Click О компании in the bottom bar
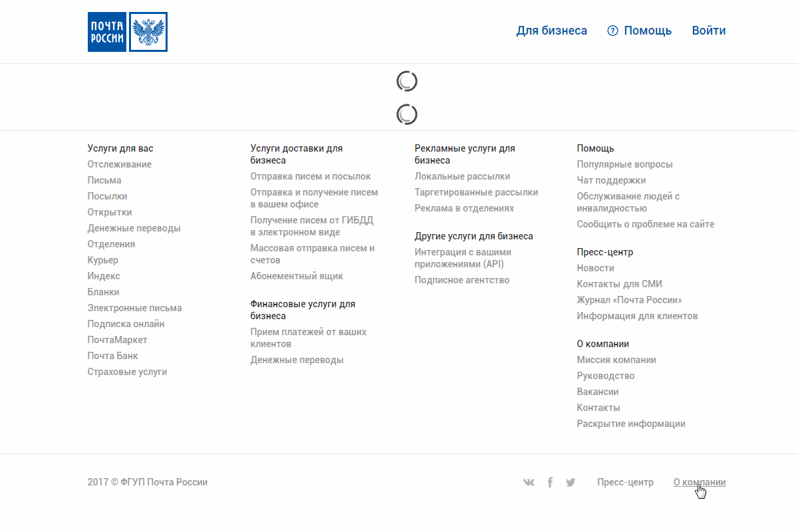 click(700, 482)
